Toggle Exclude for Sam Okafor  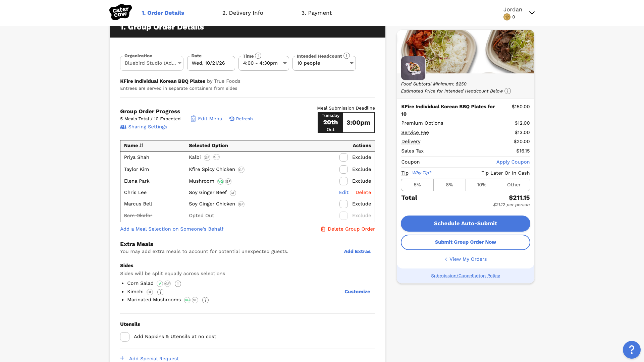pos(343,216)
